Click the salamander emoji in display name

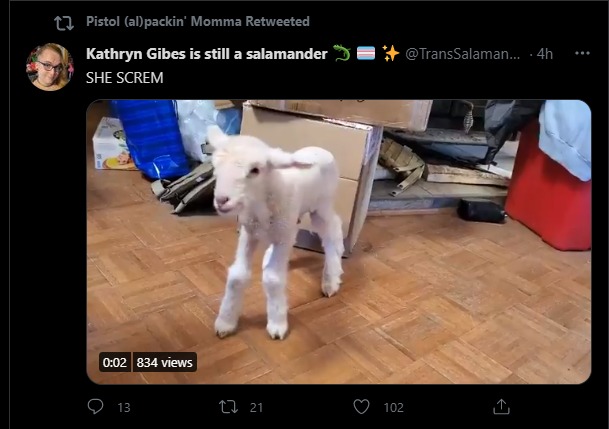coord(342,53)
